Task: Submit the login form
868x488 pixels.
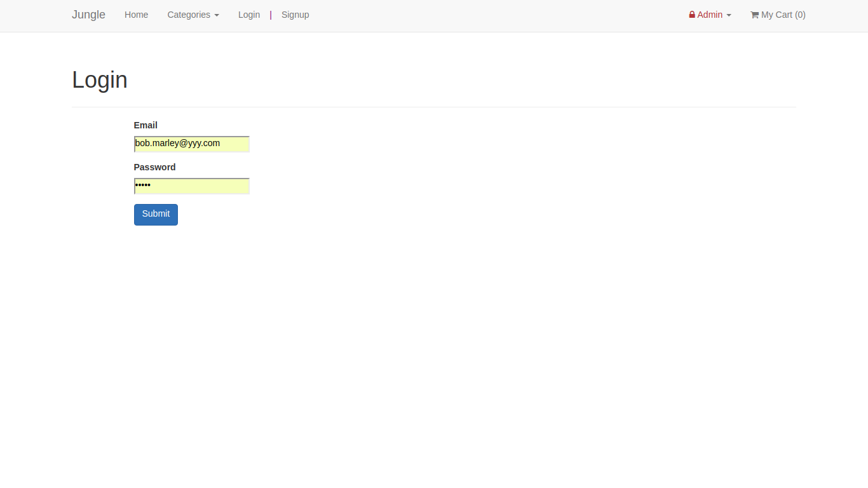Action: (x=156, y=215)
